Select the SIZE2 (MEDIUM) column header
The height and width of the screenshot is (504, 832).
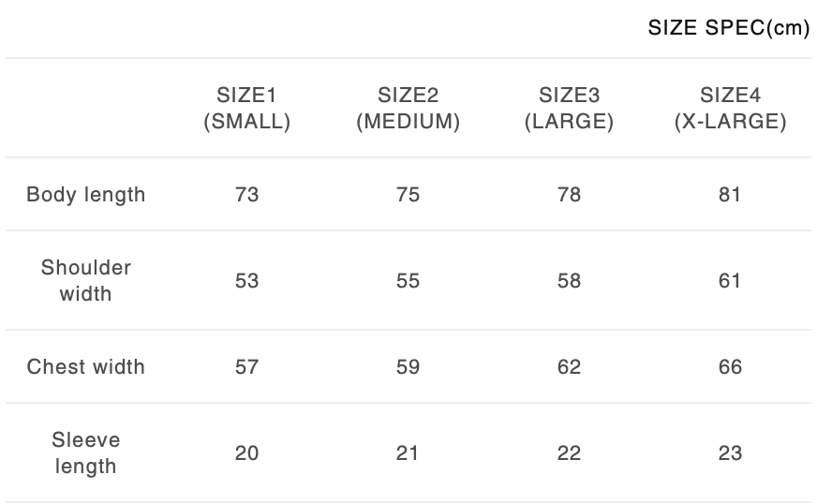(409, 109)
